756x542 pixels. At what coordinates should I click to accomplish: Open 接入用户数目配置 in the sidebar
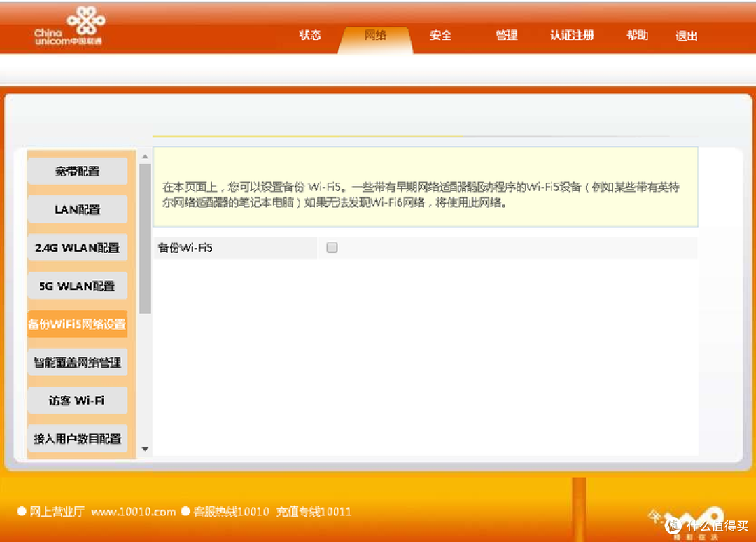click(x=77, y=438)
